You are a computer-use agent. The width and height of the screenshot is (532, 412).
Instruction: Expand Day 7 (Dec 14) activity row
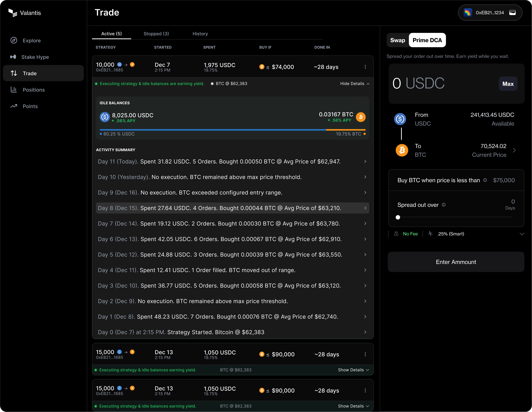tap(233, 224)
